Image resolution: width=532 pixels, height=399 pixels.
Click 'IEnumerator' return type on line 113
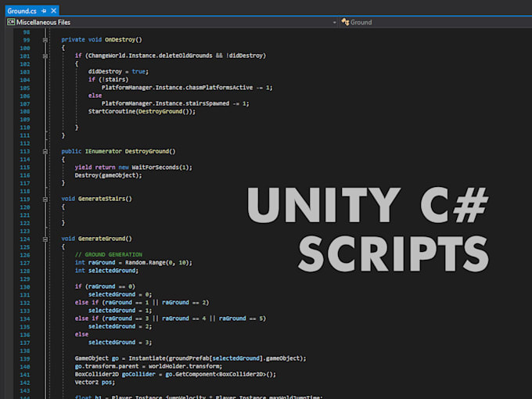point(103,151)
